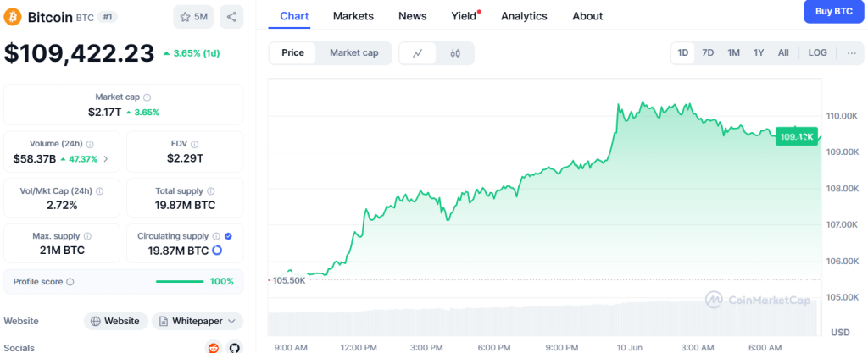The height and width of the screenshot is (353, 868).
Task: Select the All time range
Action: 783,53
